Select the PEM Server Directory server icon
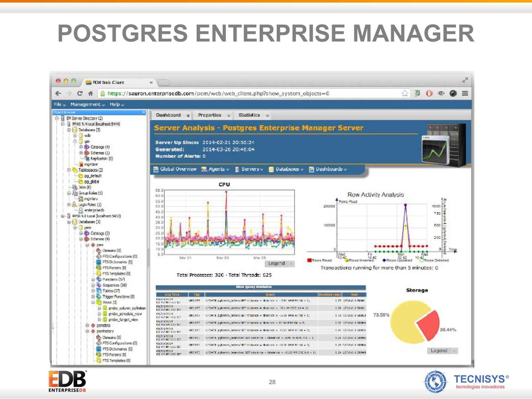This screenshot has height=399, width=532. [x=63, y=118]
